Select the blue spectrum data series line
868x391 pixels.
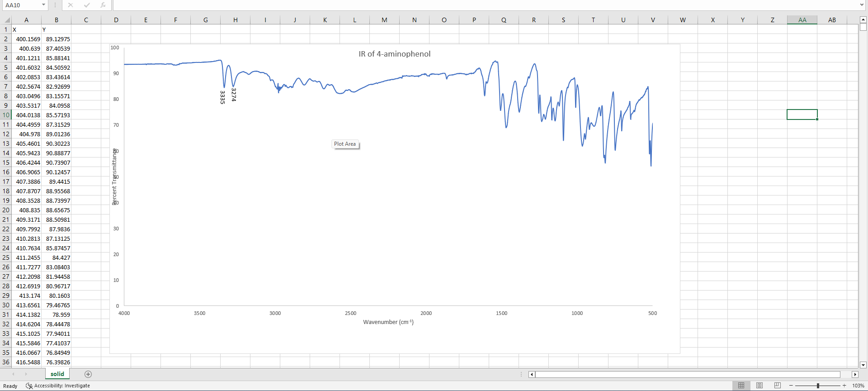pos(389,81)
